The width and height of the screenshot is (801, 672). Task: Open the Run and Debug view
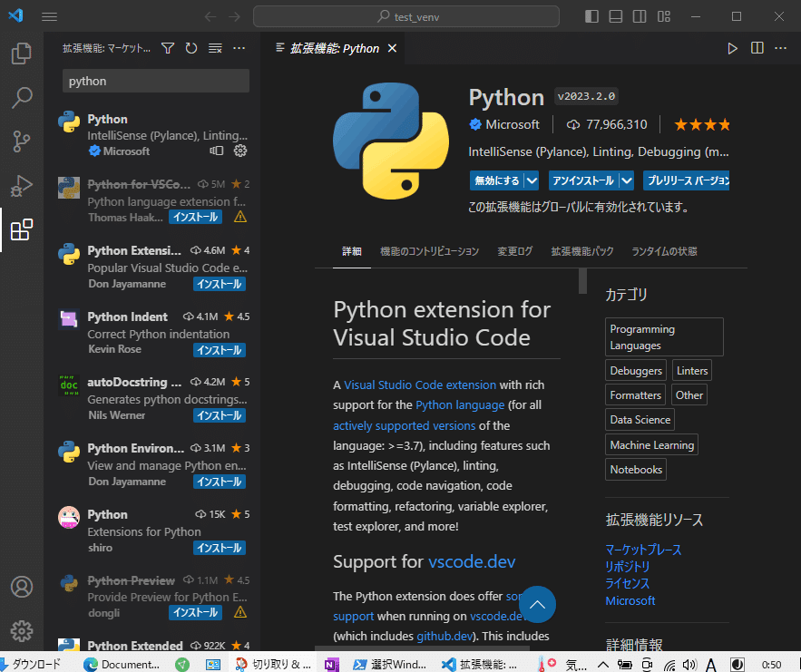tap(22, 185)
